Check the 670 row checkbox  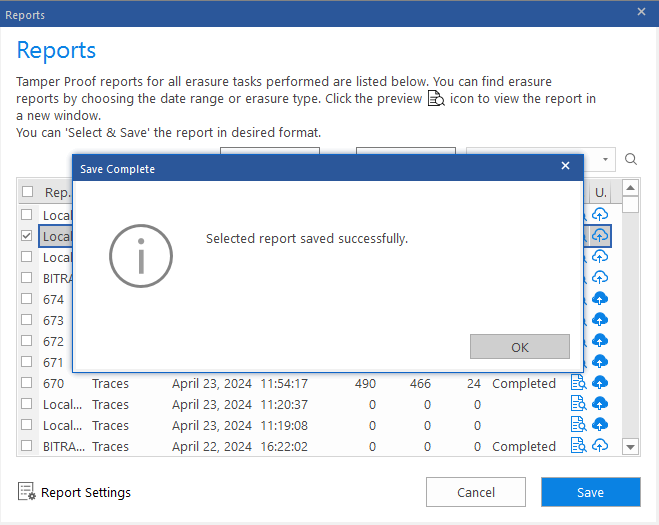tap(26, 383)
